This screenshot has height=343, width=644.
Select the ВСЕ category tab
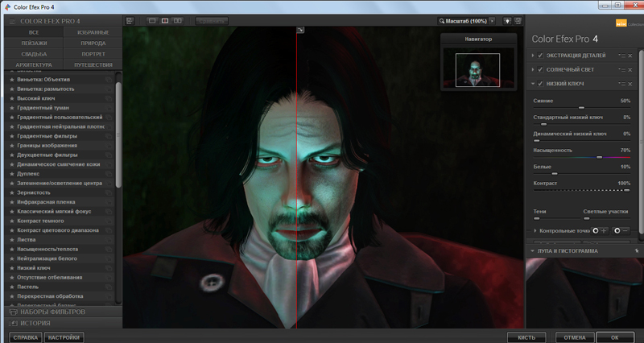[34, 32]
